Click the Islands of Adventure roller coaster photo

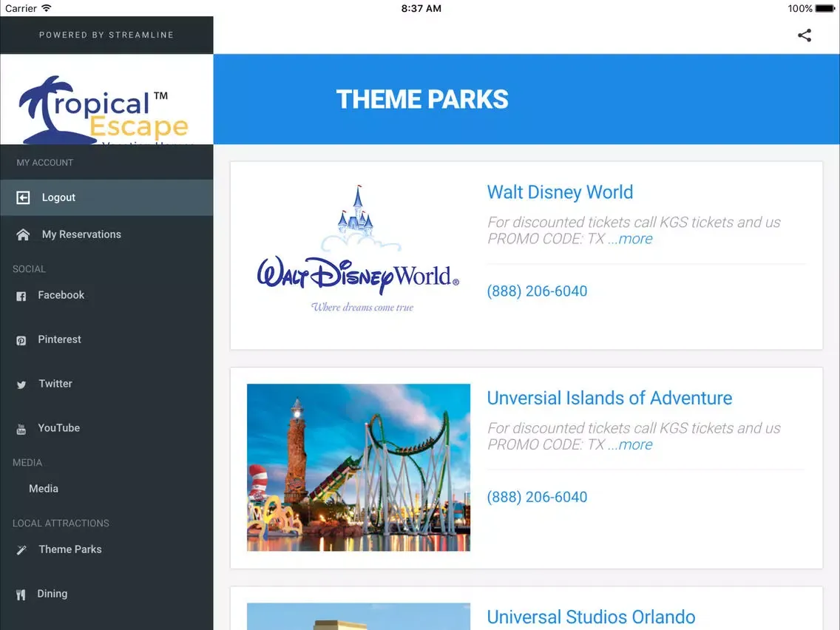359,467
